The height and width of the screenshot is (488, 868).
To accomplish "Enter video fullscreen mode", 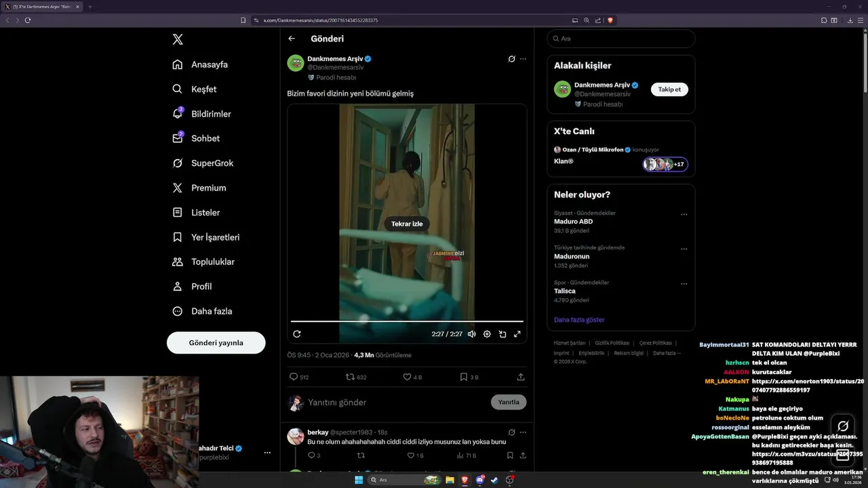I will coord(517,334).
